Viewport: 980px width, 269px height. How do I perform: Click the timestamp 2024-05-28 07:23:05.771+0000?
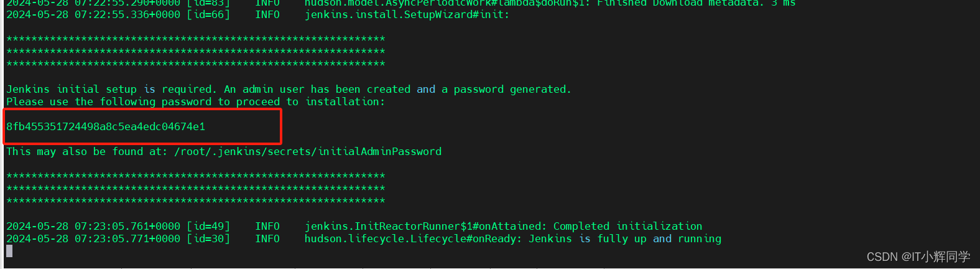tap(93, 238)
